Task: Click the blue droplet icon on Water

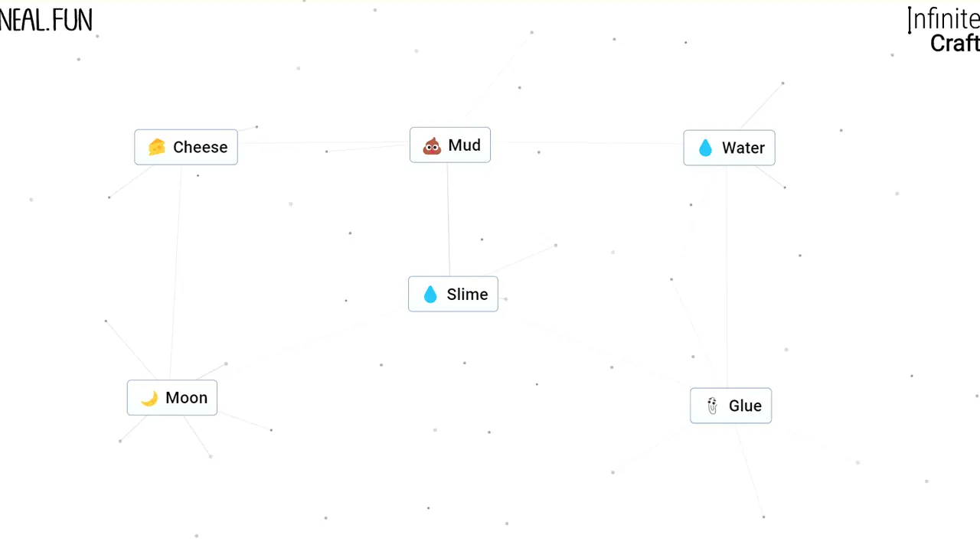Action: click(x=705, y=148)
